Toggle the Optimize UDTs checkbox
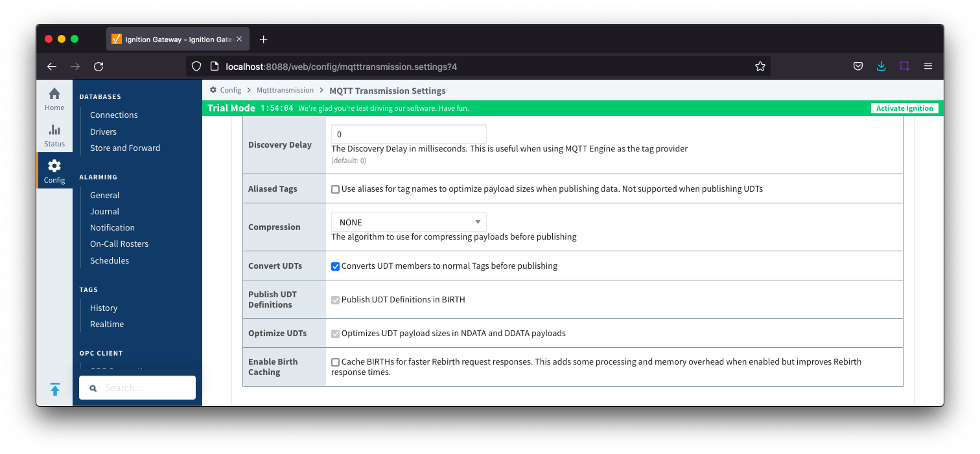Screen dimensions: 980x454 tap(336, 334)
